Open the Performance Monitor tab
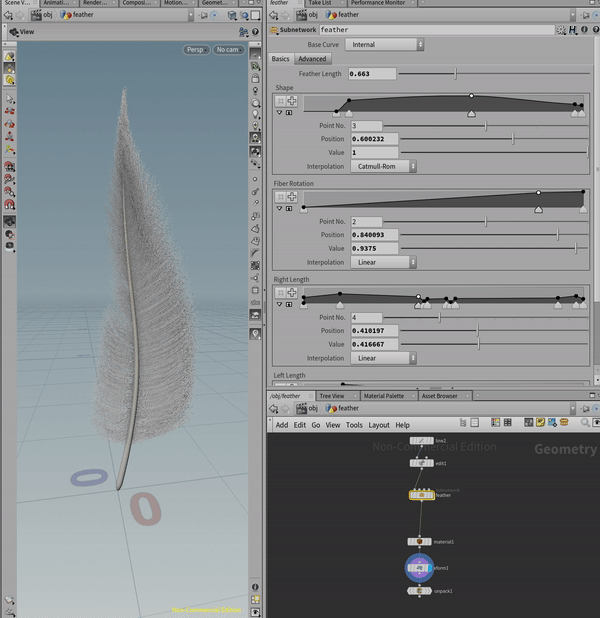 point(378,3)
